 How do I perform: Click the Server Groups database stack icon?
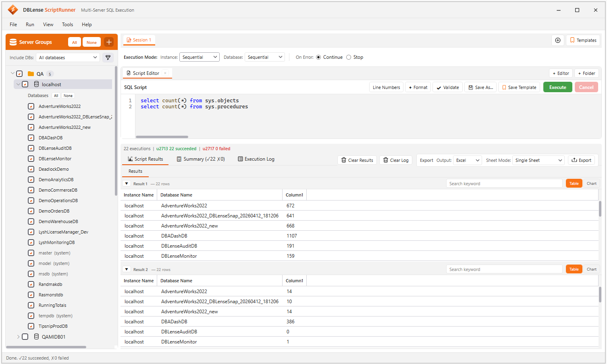click(13, 42)
